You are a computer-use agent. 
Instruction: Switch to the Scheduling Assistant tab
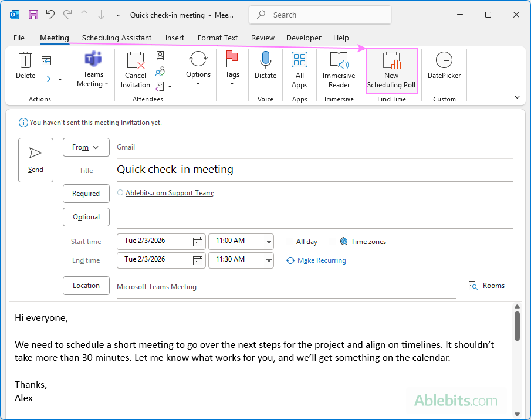(116, 38)
